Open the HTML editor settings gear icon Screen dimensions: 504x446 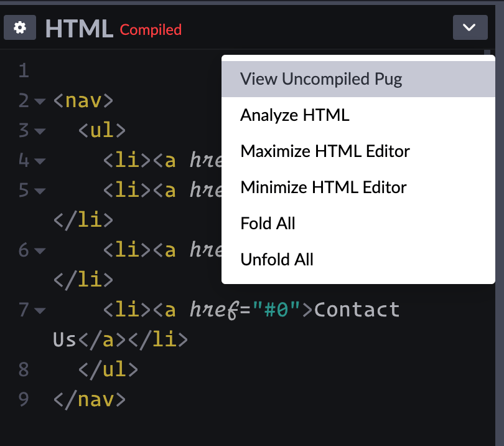click(19, 27)
